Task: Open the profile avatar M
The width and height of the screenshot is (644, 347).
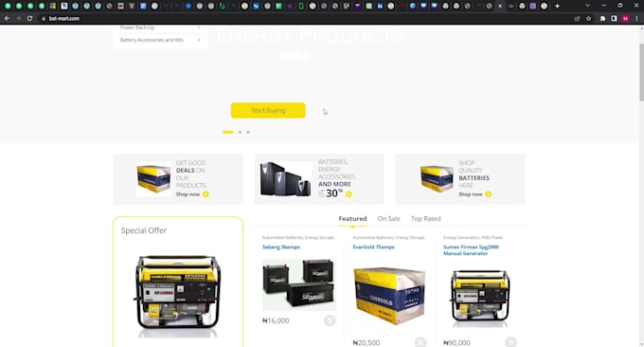Action: pyautogui.click(x=625, y=19)
